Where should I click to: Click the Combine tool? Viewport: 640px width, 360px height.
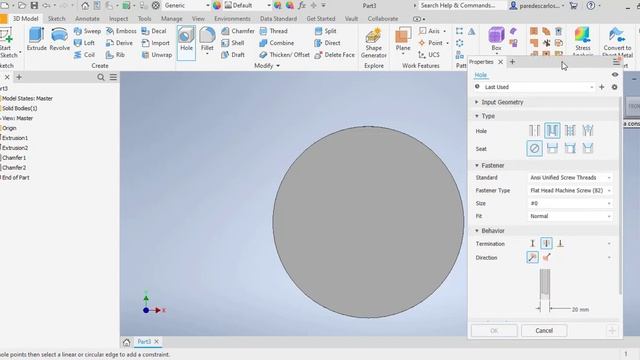click(x=277, y=43)
